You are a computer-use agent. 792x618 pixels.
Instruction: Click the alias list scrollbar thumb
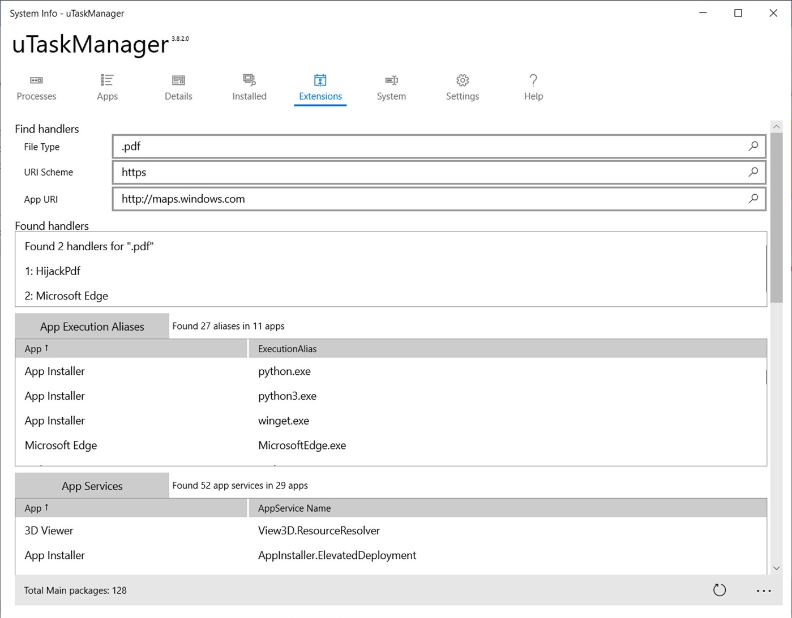pyautogui.click(x=766, y=377)
